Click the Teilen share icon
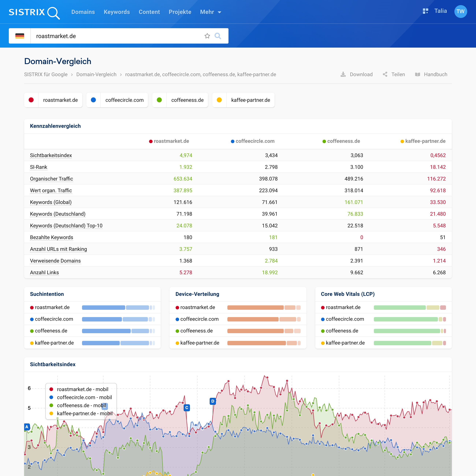Image resolution: width=476 pixels, height=476 pixels. click(x=385, y=74)
